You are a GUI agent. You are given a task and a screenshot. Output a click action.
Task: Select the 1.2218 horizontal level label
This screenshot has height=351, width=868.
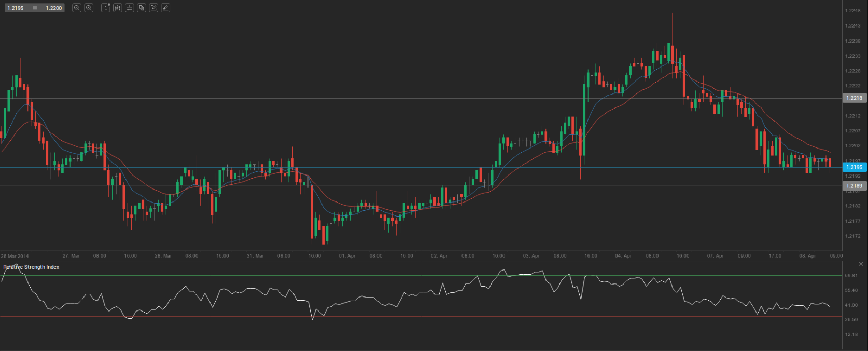(x=854, y=98)
